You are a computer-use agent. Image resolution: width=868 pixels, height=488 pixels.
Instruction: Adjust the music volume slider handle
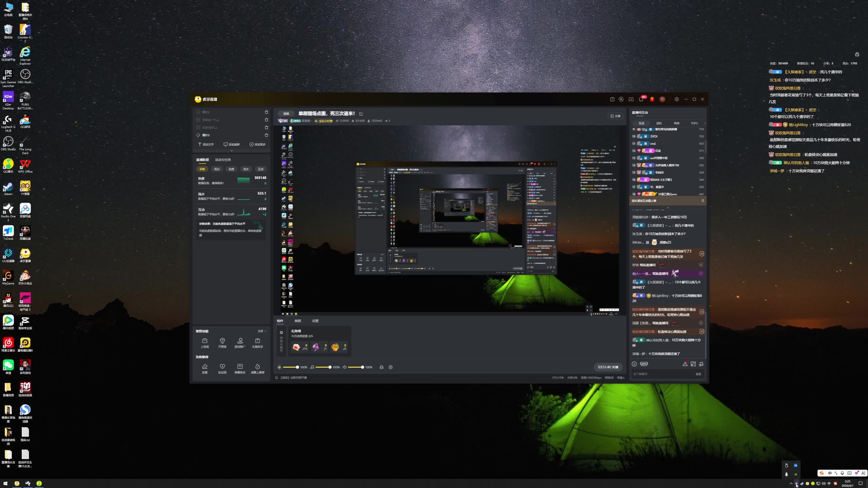click(330, 367)
